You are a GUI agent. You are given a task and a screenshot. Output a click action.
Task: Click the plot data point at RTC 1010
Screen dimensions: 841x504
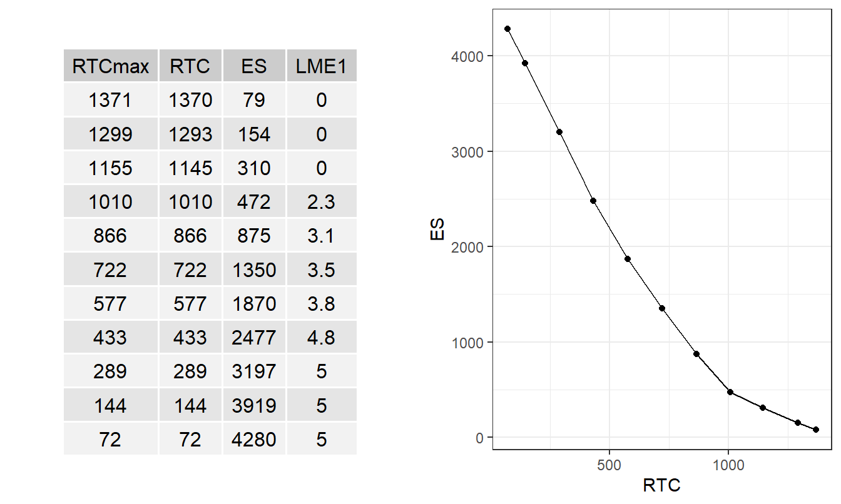730,392
